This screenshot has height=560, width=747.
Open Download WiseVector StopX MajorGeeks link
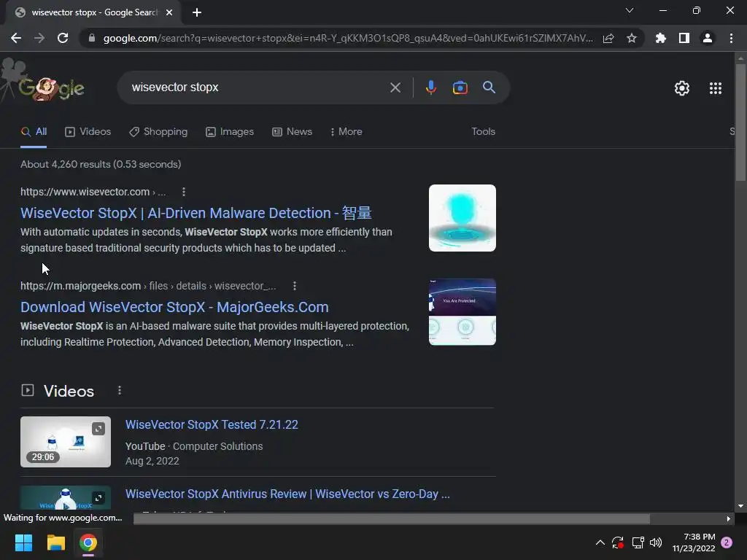point(174,307)
